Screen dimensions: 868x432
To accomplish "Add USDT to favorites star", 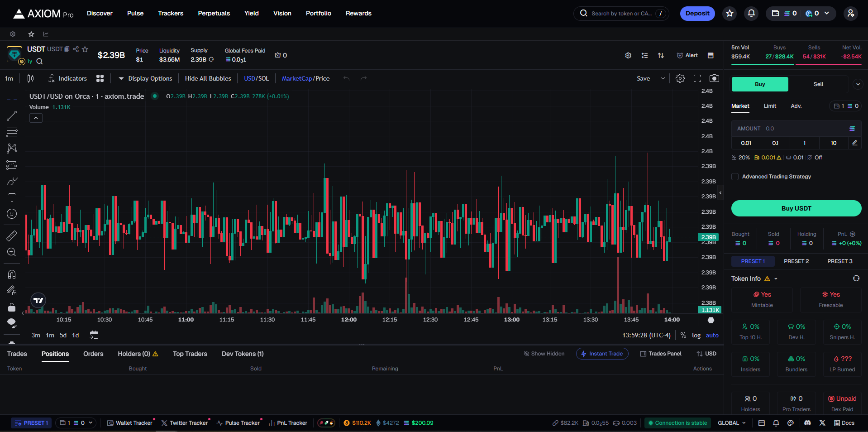I will [x=85, y=49].
